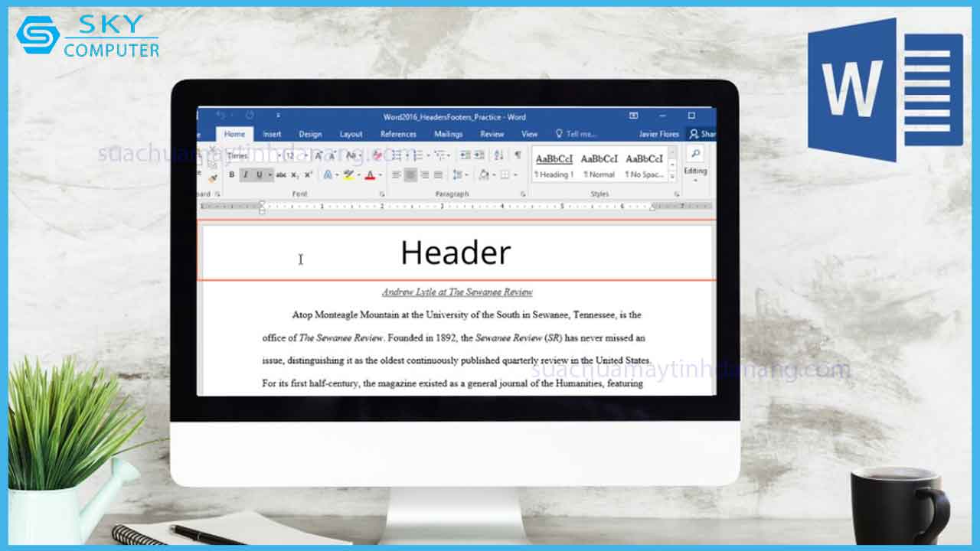
Task: Toggle Underline formatting button
Action: 259,175
